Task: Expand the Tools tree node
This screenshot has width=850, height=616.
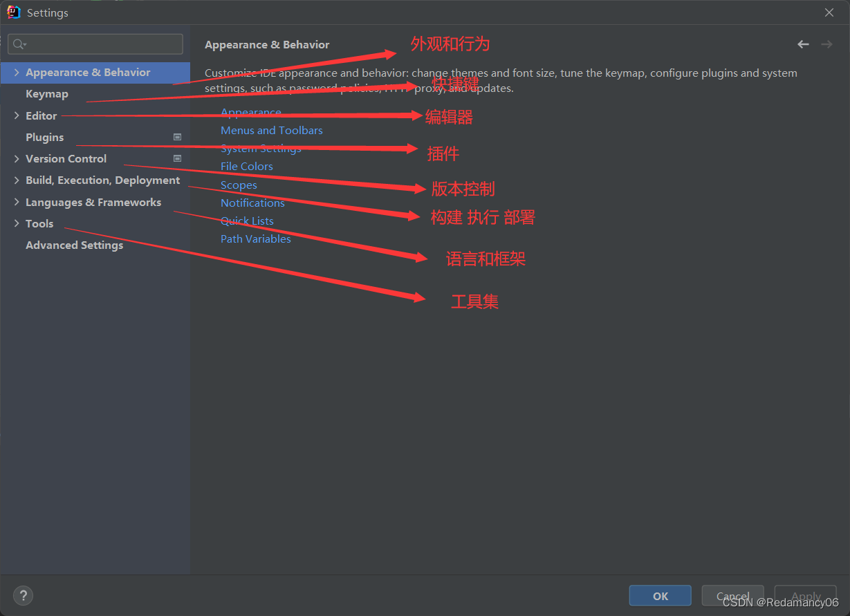Action: click(17, 223)
